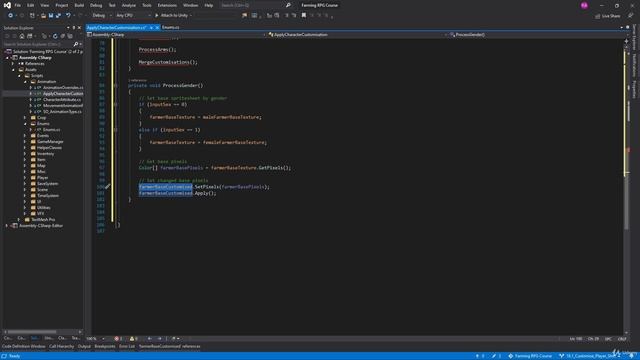The image size is (640, 360).
Task: Open the Debug configuration dropdown
Action: tap(102, 16)
